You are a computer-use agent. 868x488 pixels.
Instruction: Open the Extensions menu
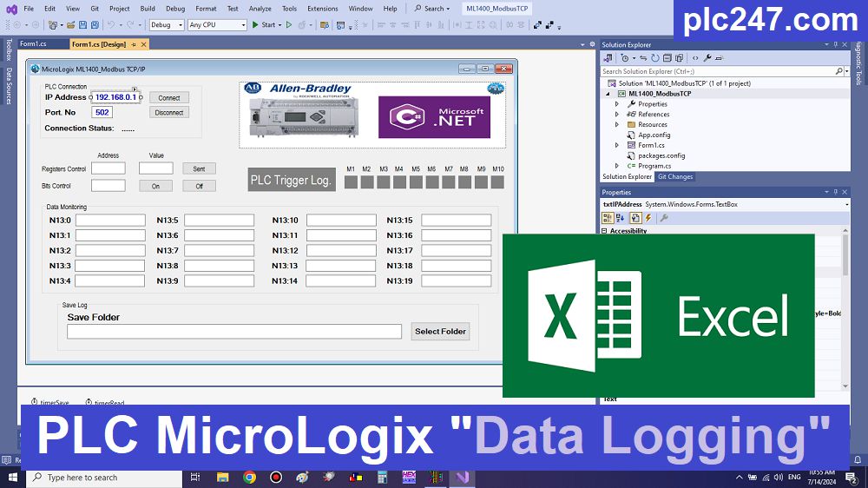click(322, 9)
